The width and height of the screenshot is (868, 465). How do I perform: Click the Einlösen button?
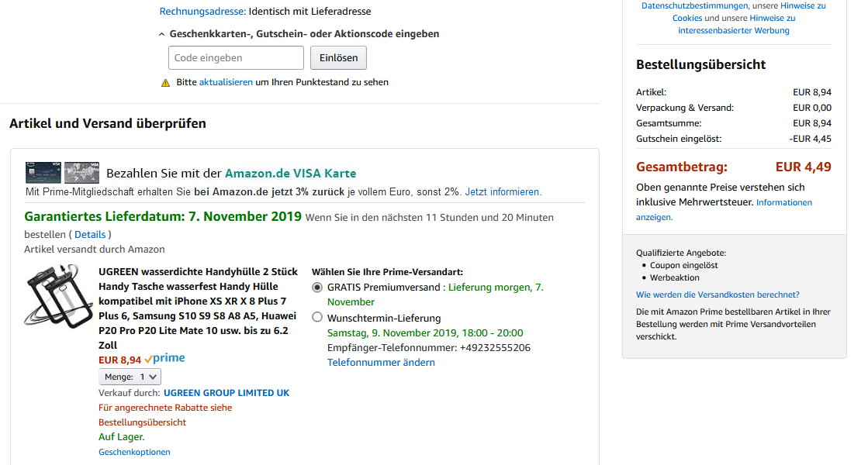[x=338, y=58]
